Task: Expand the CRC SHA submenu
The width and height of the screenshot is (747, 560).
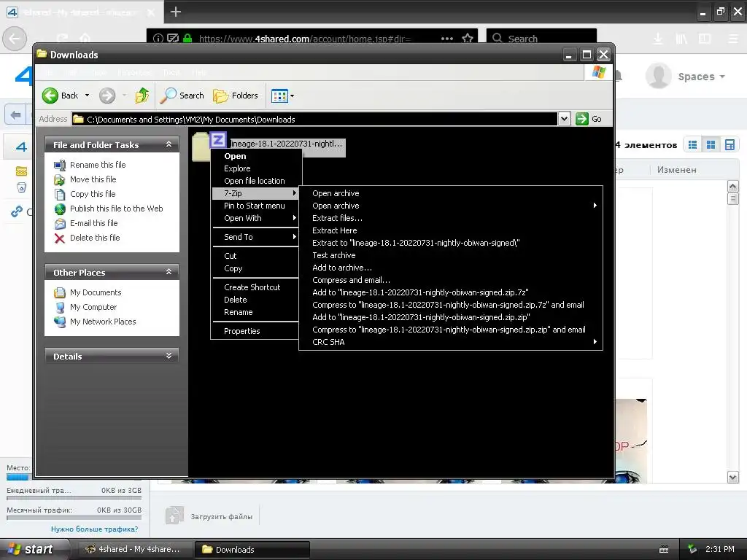Action: click(x=451, y=342)
